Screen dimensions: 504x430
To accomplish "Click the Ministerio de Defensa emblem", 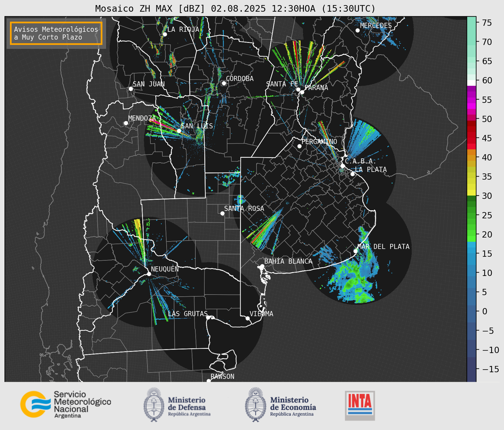I will tap(154, 405).
